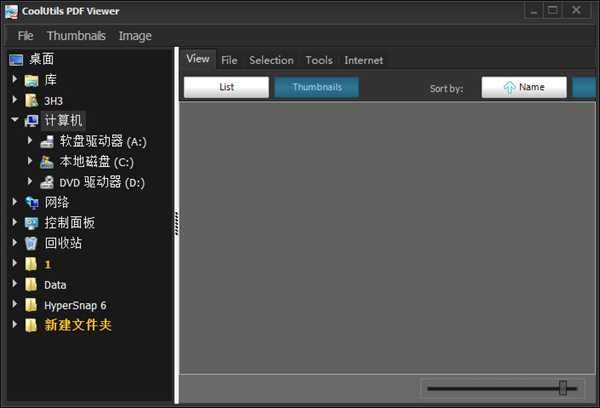Expand the 回收站 tree node
The height and width of the screenshot is (408, 600).
tap(15, 242)
